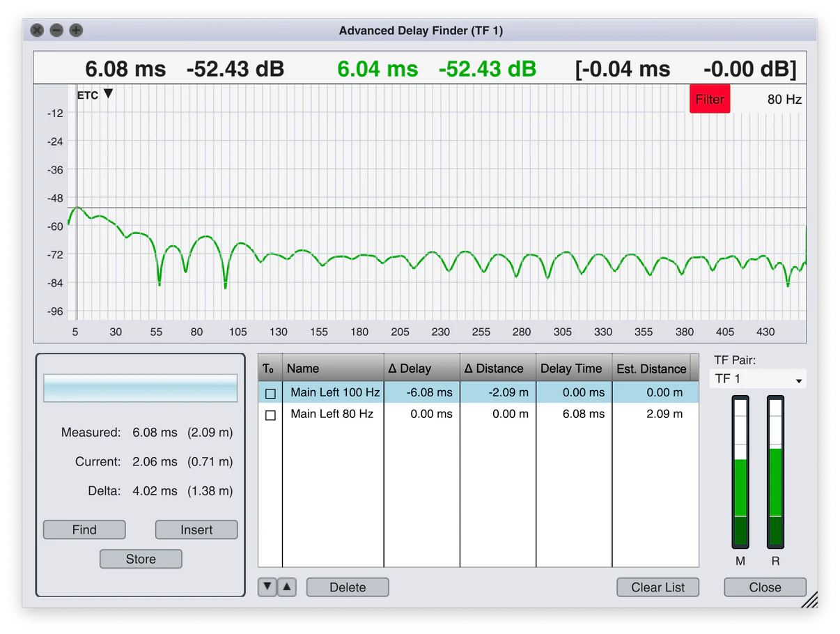Screen dimensions: 840x634
Task: Click the Clear List button
Action: click(658, 587)
